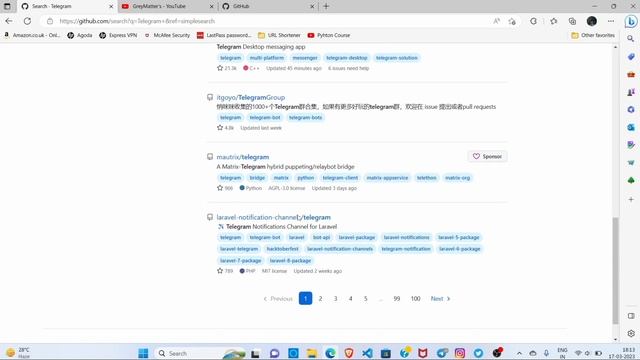Open the Express VPN bookmark
640x360 pixels.
pyautogui.click(x=118, y=35)
